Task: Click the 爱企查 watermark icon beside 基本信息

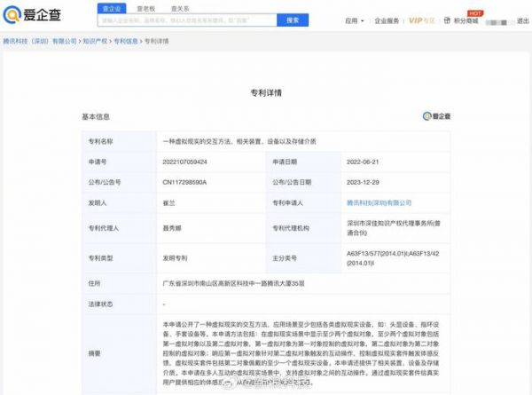Action: tap(435, 115)
